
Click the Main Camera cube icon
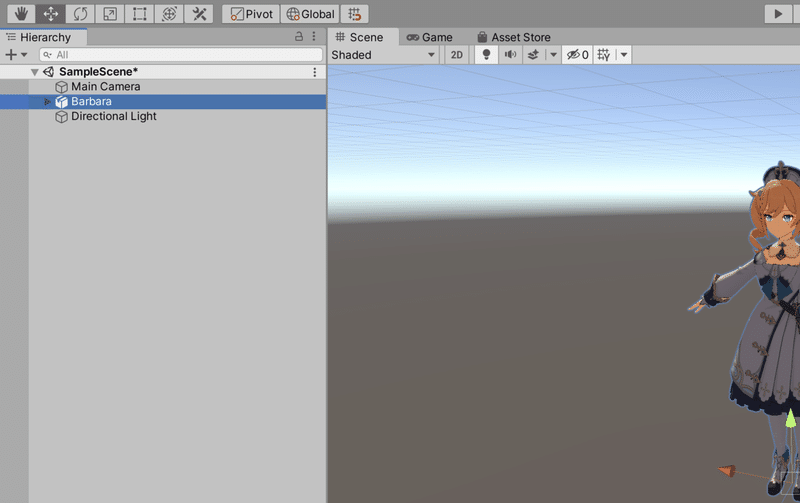[x=61, y=87]
